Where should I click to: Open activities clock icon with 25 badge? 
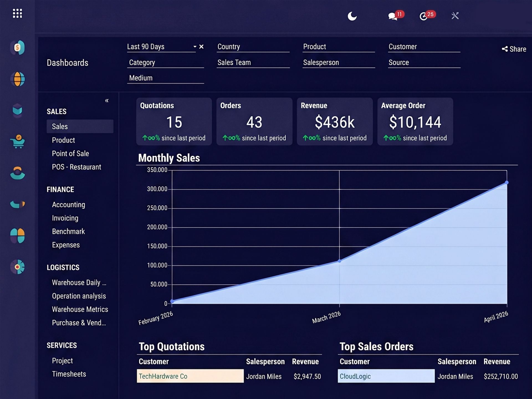[423, 16]
